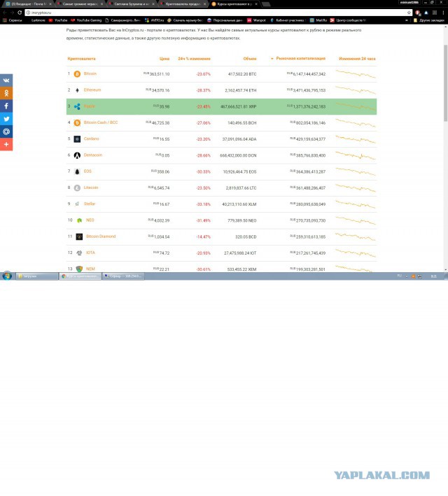Reload the page with browser refresh icon
Viewport: 448px width, 496px height.
pyautogui.click(x=20, y=13)
